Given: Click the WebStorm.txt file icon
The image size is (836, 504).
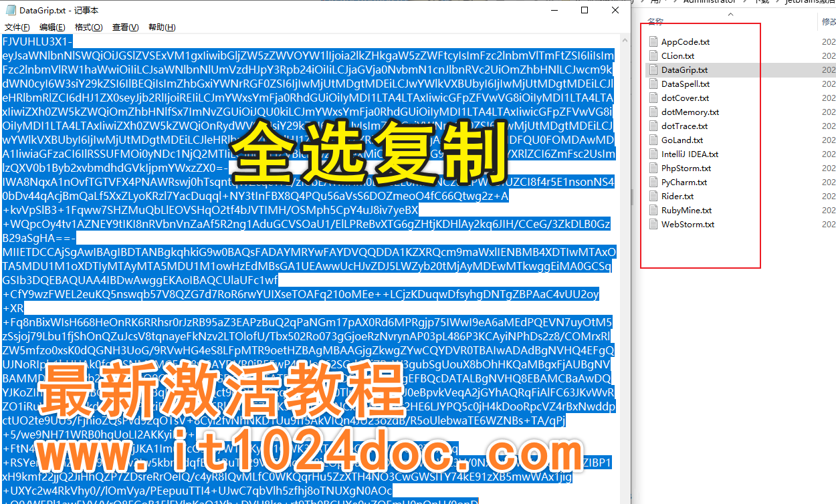Looking at the screenshot, I should coord(654,224).
